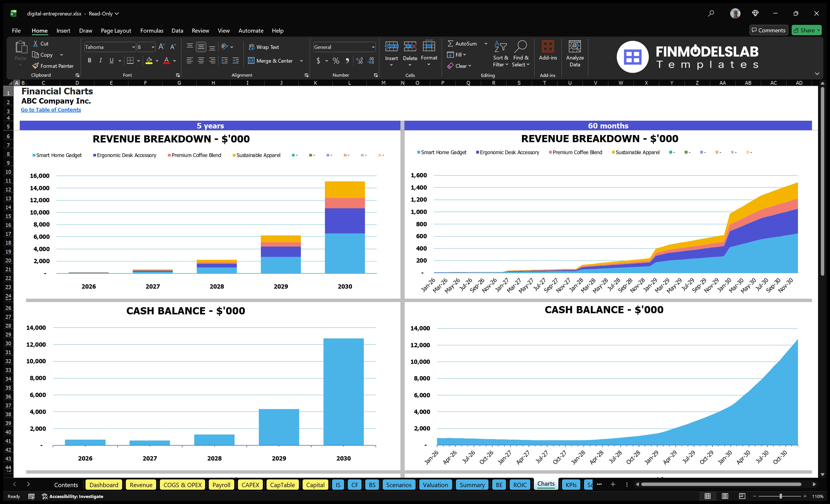Apply Wrap Text to the selection
Screen dimensions: 830x504
[264, 47]
